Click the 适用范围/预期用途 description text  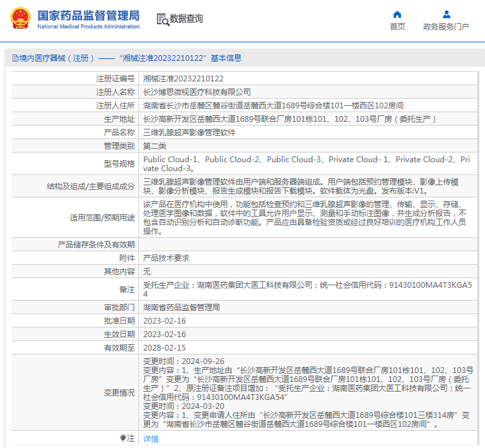click(x=305, y=217)
